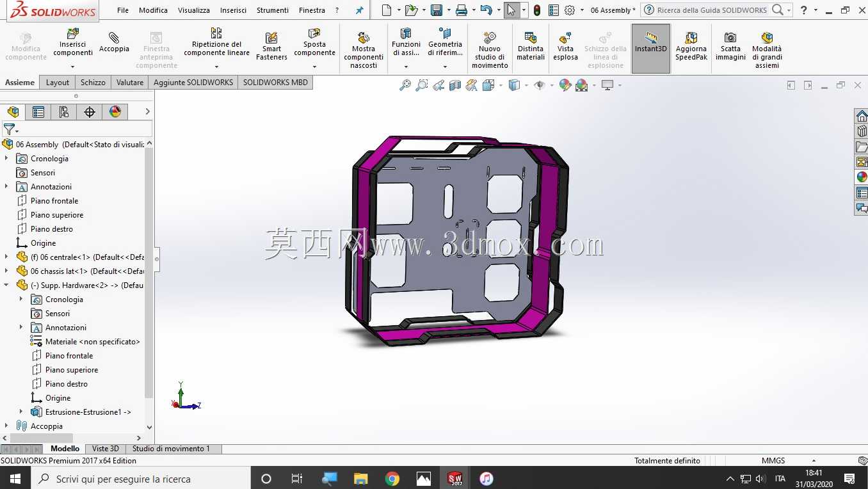Switch to the PropertyManager tab icon
The width and height of the screenshot is (868, 489).
point(38,112)
